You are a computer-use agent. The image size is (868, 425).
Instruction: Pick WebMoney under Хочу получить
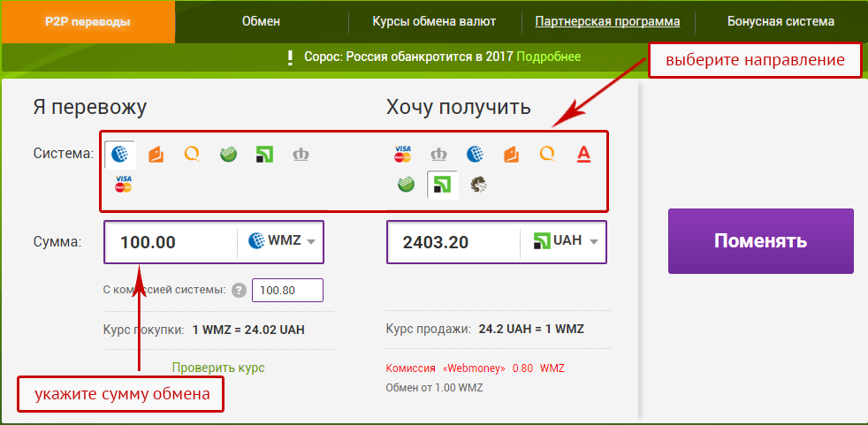476,155
